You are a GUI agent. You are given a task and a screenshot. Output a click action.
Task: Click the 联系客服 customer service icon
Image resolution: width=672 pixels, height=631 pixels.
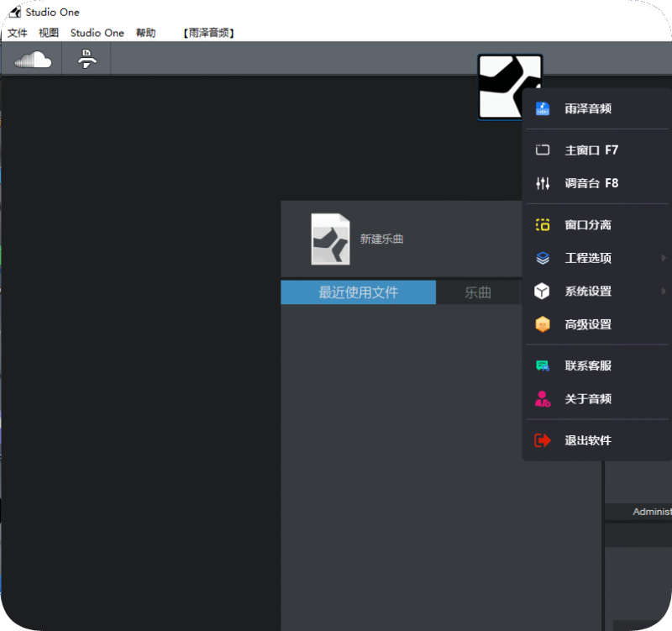[x=543, y=365]
